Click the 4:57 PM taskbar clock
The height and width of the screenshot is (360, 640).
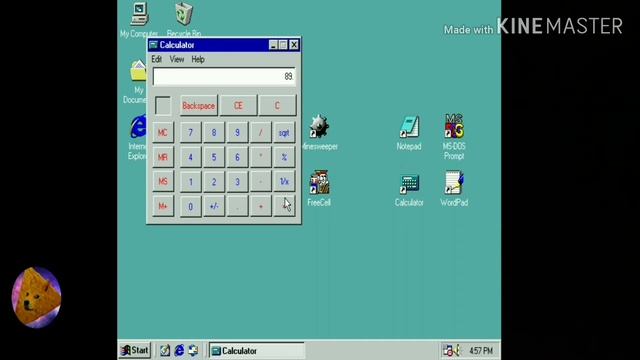tap(481, 351)
